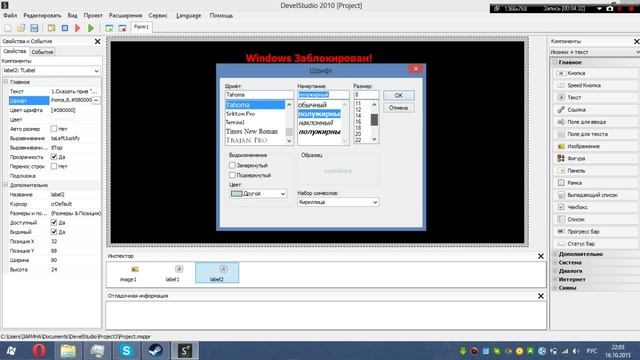Select the Ссылка component
Image resolution: width=640 pixels, height=360 pixels.
click(595, 110)
